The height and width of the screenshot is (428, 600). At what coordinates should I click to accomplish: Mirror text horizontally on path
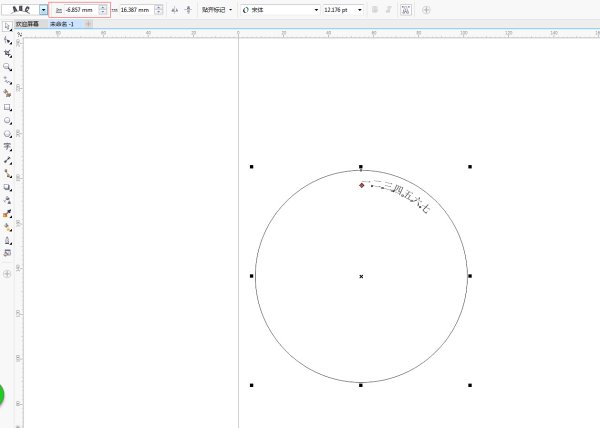tap(174, 10)
